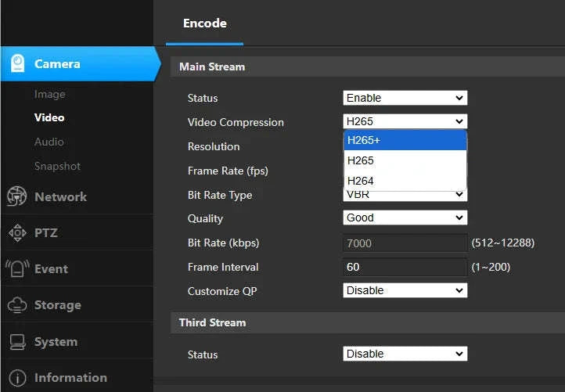The image size is (565, 392).
Task: Open the Customize QP dropdown
Action: (405, 290)
